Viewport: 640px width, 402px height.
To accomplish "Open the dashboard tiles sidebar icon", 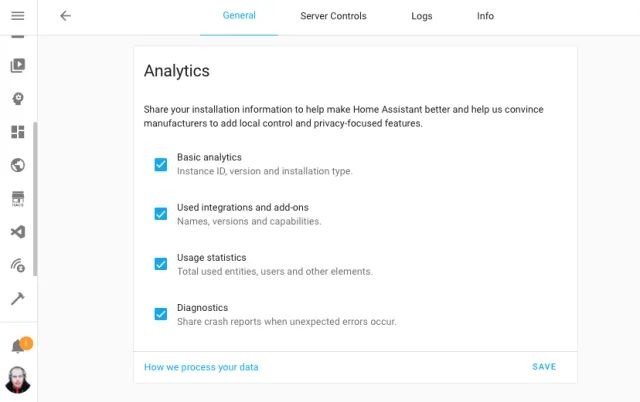I will pos(17,132).
